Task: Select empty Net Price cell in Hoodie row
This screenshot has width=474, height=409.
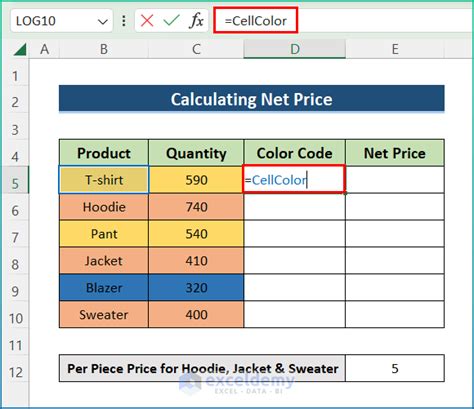Action: tap(395, 207)
